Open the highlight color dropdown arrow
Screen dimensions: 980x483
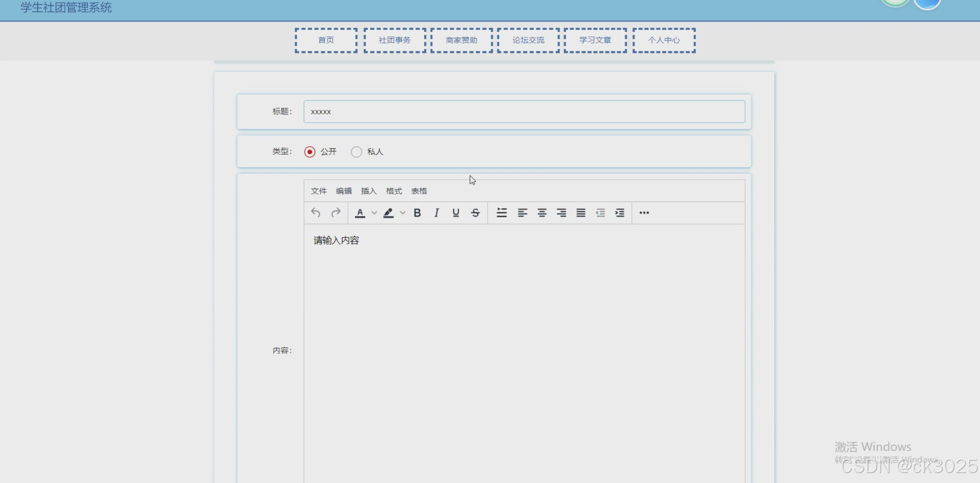(x=403, y=213)
